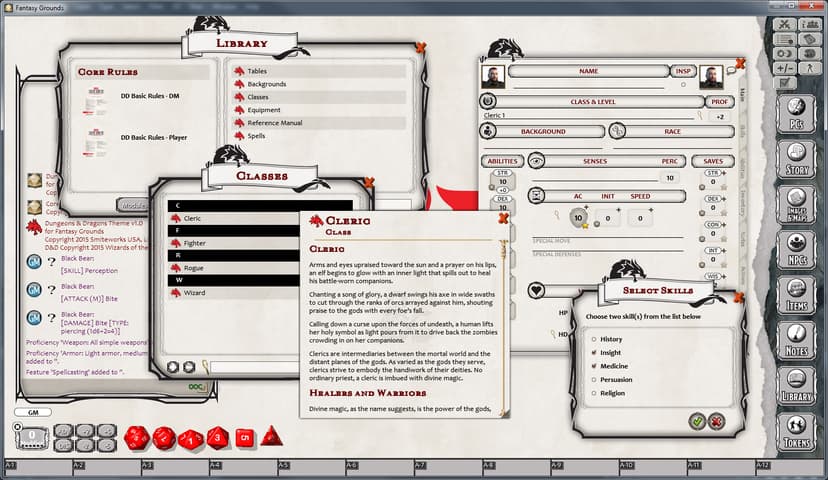Click the search field in Classes window
Image resolution: width=828 pixels, height=480 pixels.
click(x=255, y=366)
